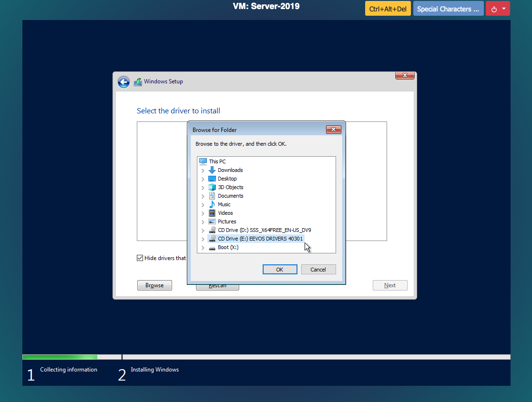
Task: Send Ctrl+Alt+Del to the VM
Action: [x=388, y=9]
